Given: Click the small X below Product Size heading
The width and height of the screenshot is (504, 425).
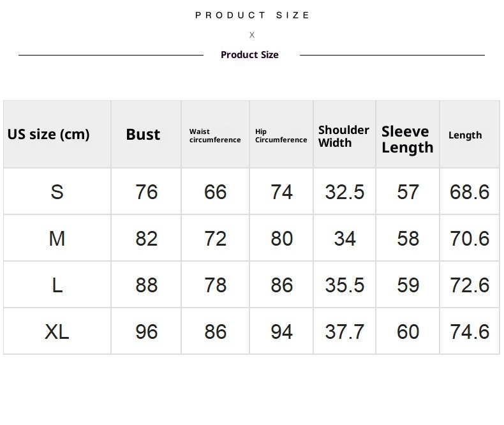Looking at the screenshot, I should 252,35.
